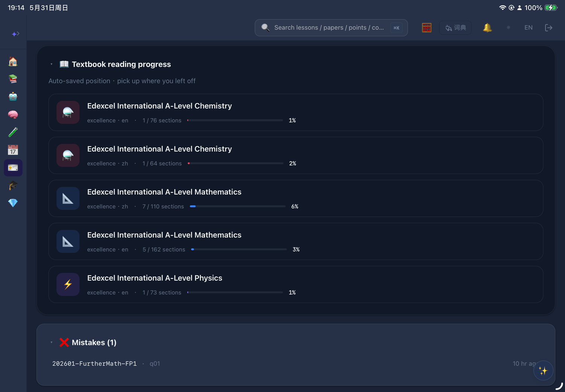
Task: Click the magnifier icon in the search bar
Action: [x=266, y=27]
